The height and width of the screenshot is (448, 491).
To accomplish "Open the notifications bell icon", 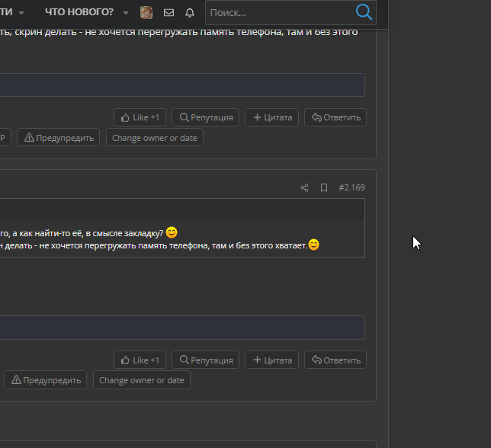I will tap(190, 12).
